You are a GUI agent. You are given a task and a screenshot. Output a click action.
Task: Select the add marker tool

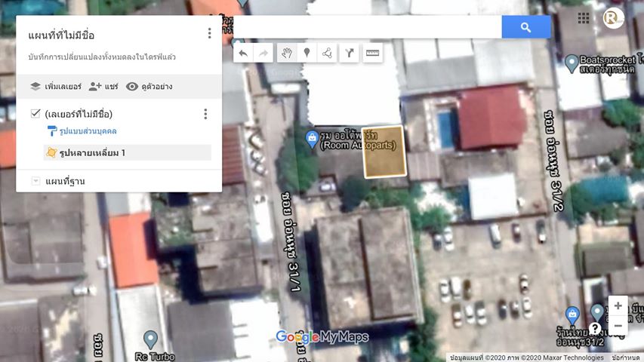(x=307, y=53)
